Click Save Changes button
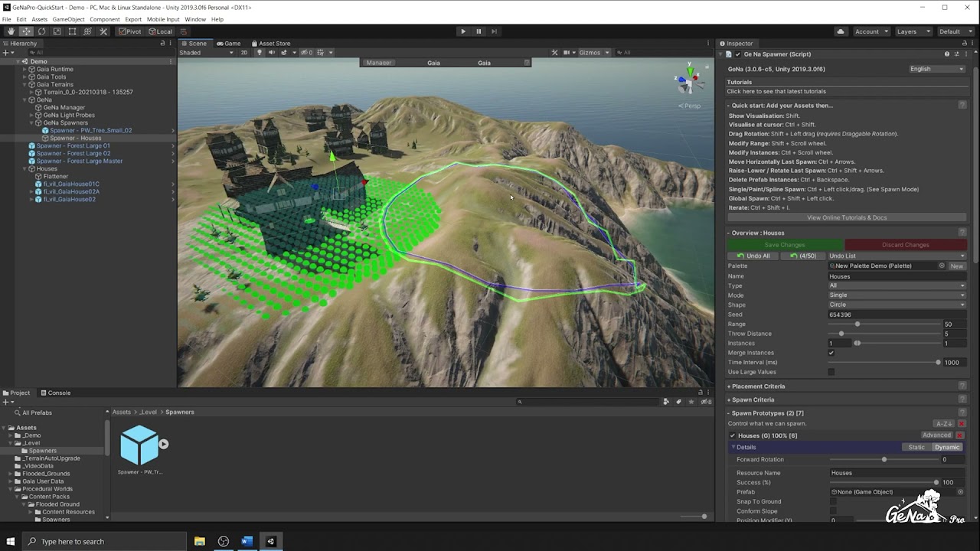 pyautogui.click(x=785, y=245)
